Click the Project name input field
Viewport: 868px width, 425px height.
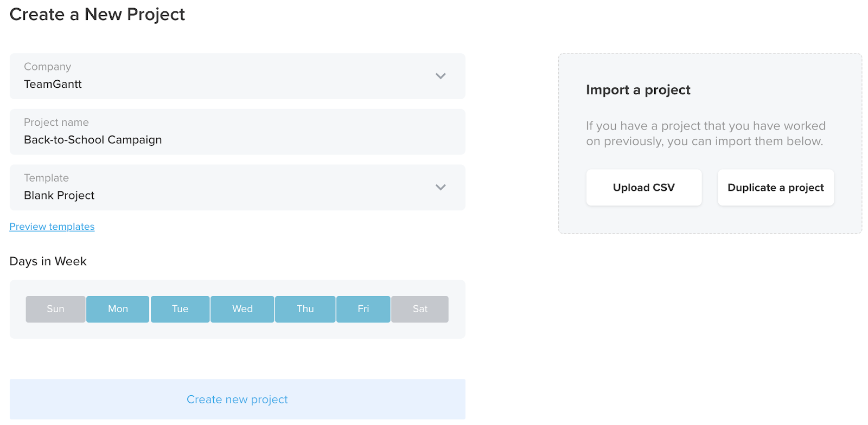[x=237, y=132]
